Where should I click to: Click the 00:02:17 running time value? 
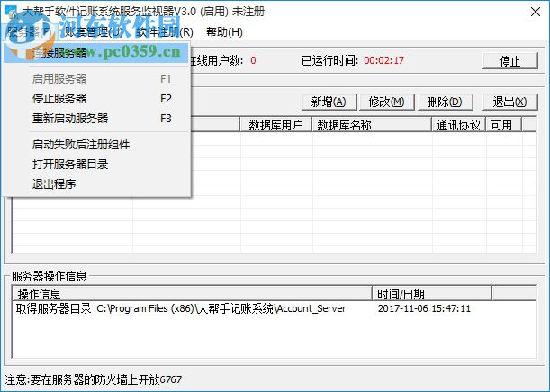click(x=384, y=60)
